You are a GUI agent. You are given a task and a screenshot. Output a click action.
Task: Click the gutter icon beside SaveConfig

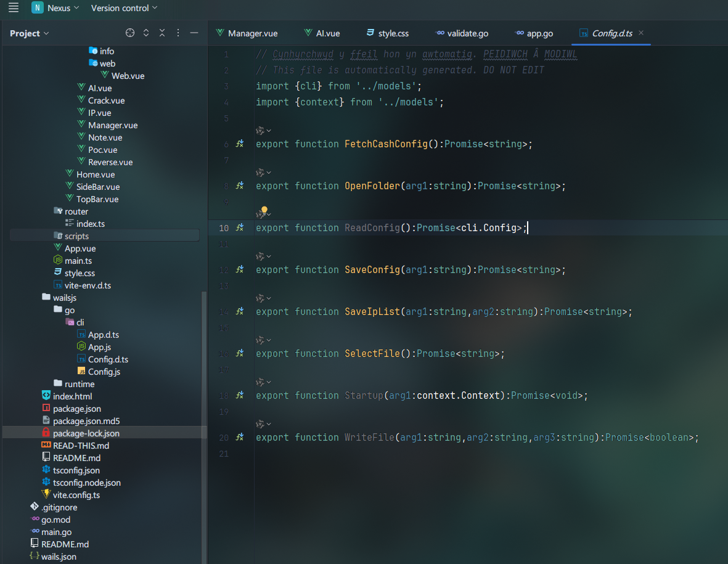coord(240,270)
